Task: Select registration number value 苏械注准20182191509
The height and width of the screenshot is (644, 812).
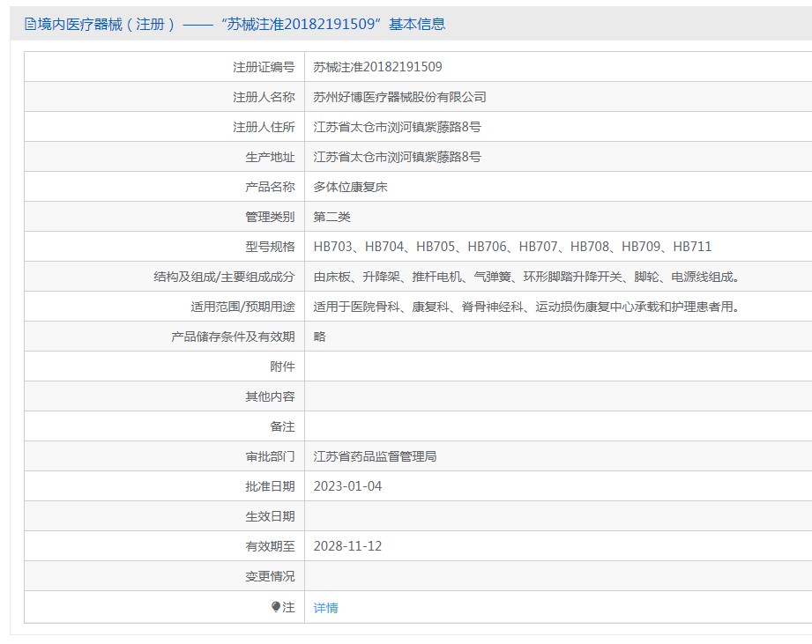Action: pos(377,67)
